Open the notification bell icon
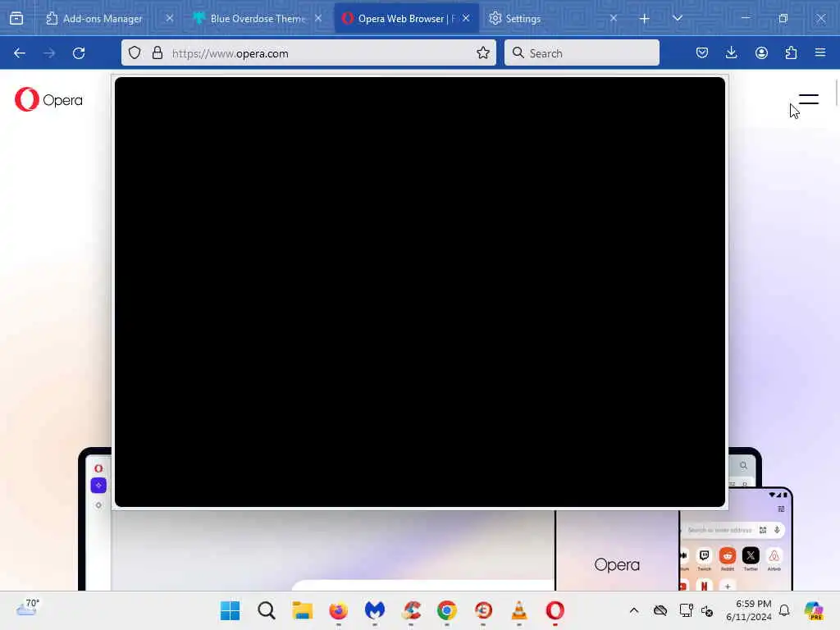 [784, 610]
